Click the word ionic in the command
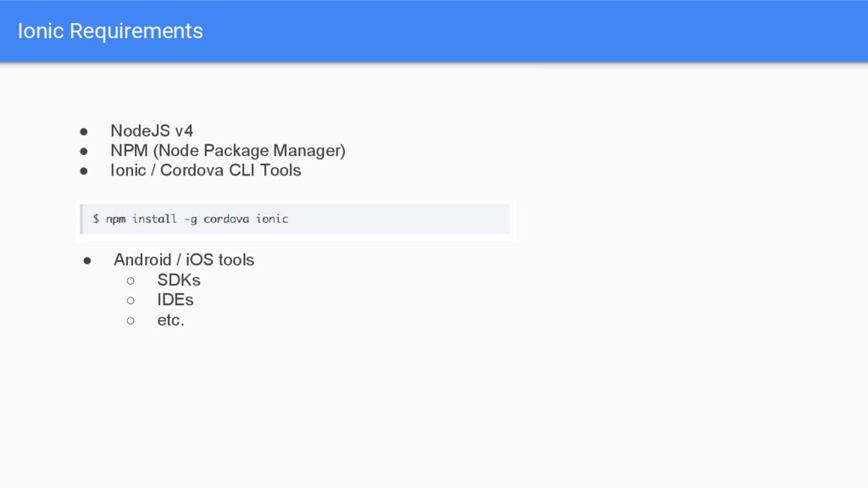 tap(272, 219)
